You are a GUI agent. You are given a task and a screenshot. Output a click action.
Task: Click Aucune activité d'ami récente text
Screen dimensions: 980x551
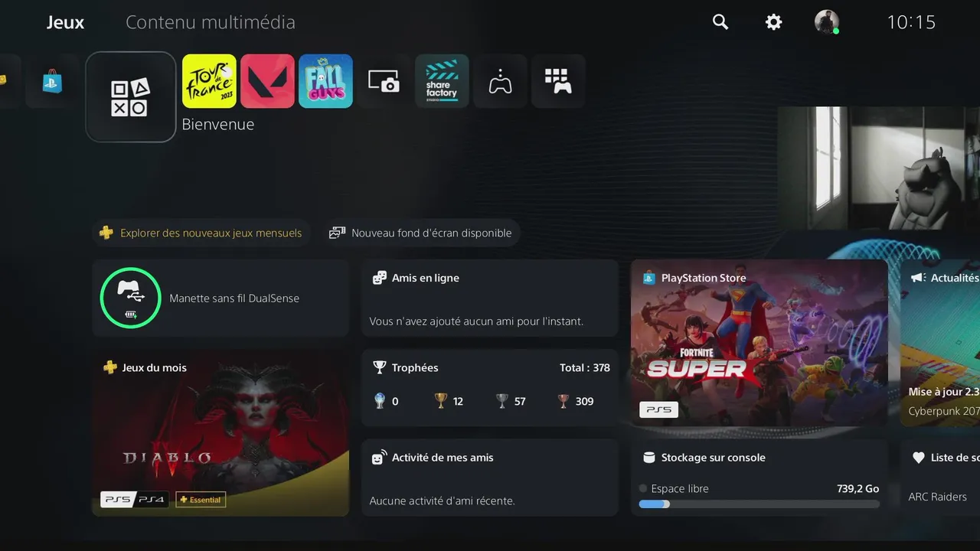[x=442, y=500]
